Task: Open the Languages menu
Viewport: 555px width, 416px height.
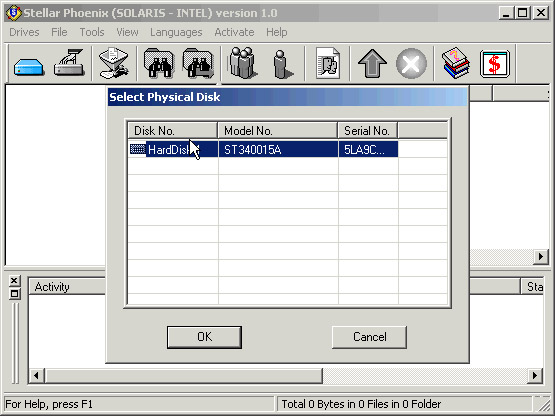Action: click(x=176, y=32)
